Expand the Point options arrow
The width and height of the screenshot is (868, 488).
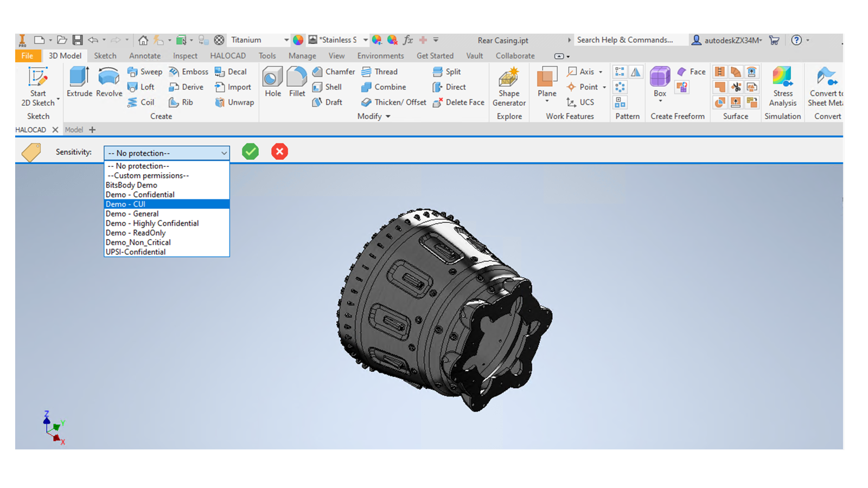pyautogui.click(x=604, y=87)
